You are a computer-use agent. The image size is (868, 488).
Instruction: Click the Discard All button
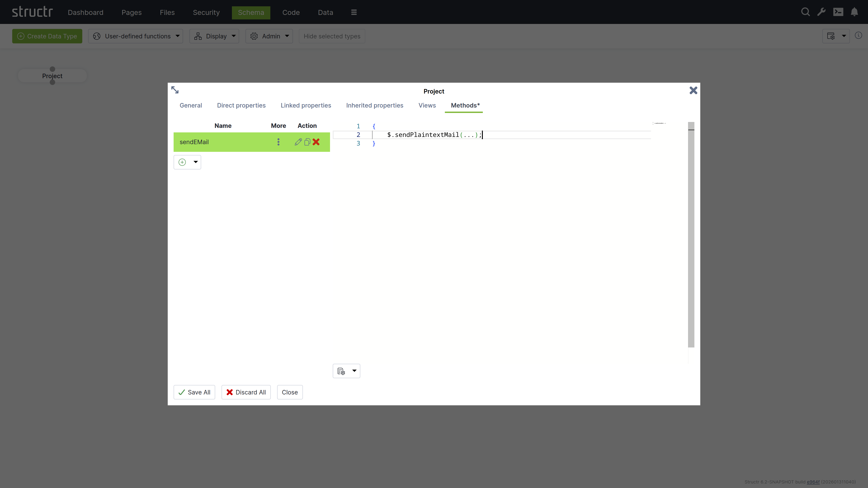tap(246, 392)
